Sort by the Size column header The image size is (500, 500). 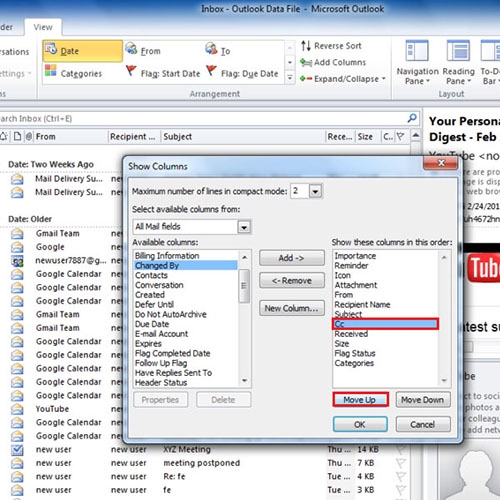click(x=368, y=136)
